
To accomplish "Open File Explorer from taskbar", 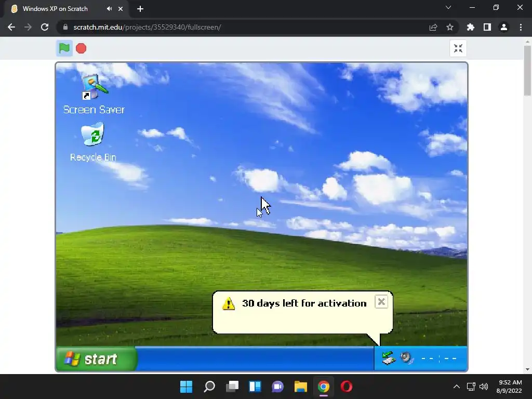I will pos(301,387).
